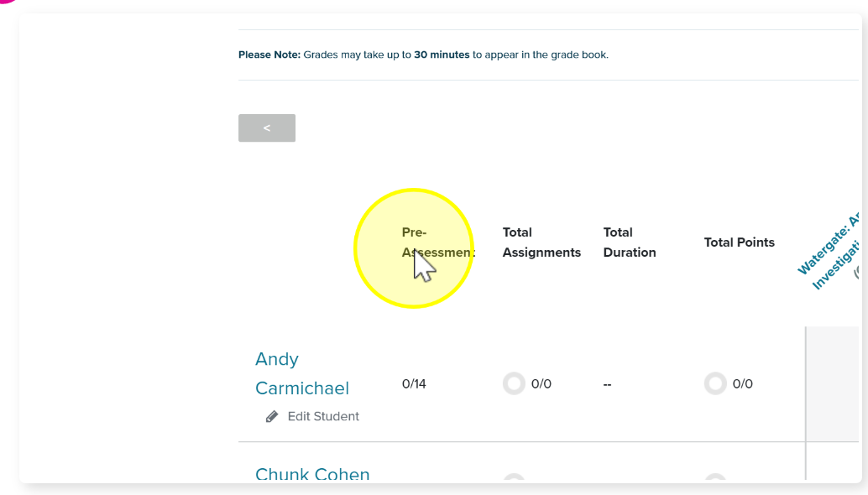Open the Edit Student text link
Image resolution: width=868 pixels, height=495 pixels.
click(x=323, y=416)
